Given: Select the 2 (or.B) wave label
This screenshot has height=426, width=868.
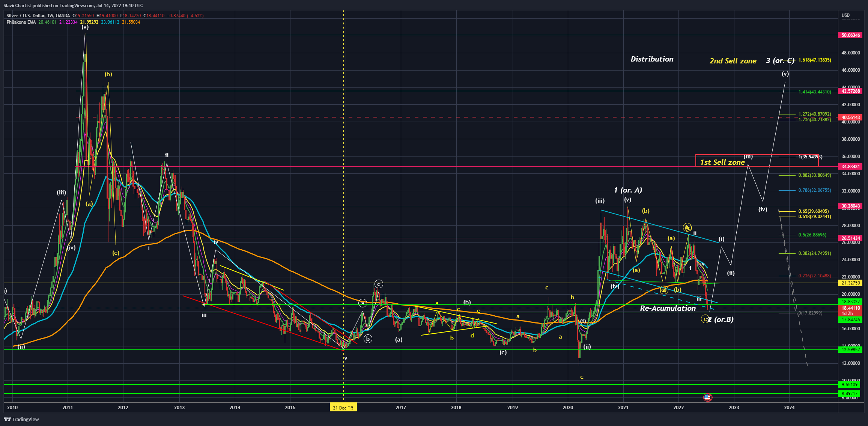Looking at the screenshot, I should click(721, 320).
